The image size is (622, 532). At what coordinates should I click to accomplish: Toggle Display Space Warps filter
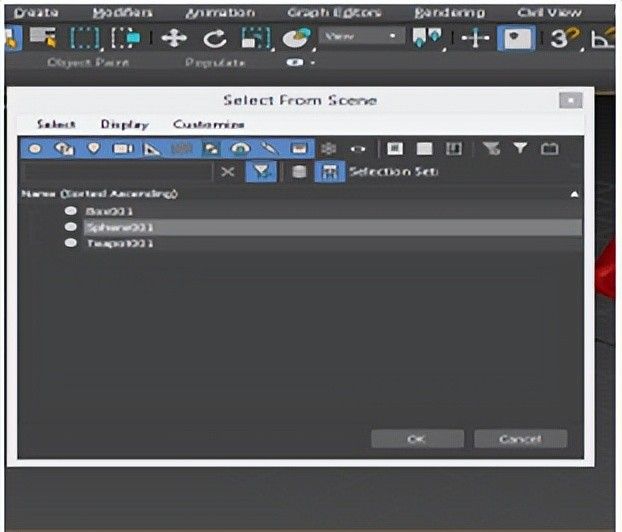coord(182,149)
